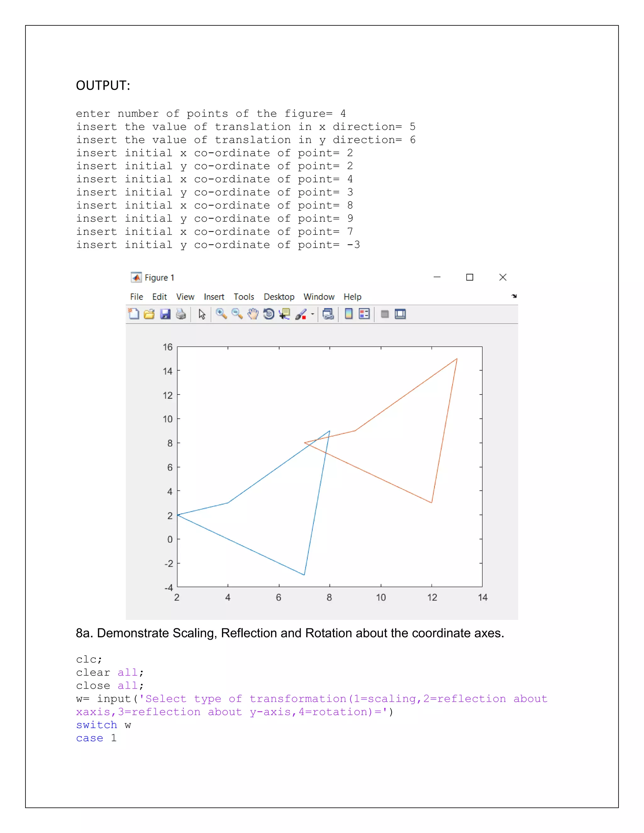Hide plot tools with the gray square icon

click(x=385, y=314)
